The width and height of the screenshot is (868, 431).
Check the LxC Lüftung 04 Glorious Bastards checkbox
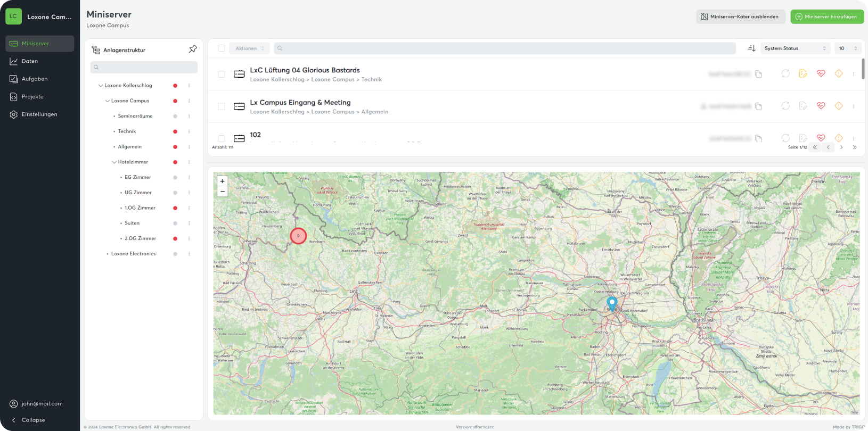[x=222, y=74]
